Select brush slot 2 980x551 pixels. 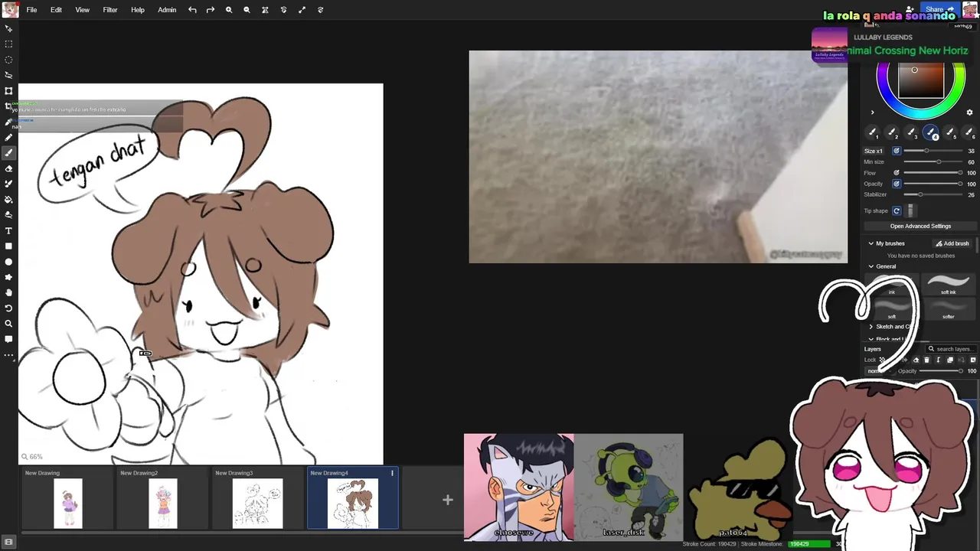pos(892,133)
